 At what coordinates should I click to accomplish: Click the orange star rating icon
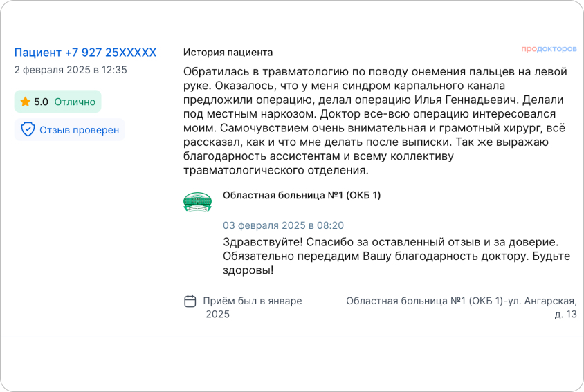point(26,102)
